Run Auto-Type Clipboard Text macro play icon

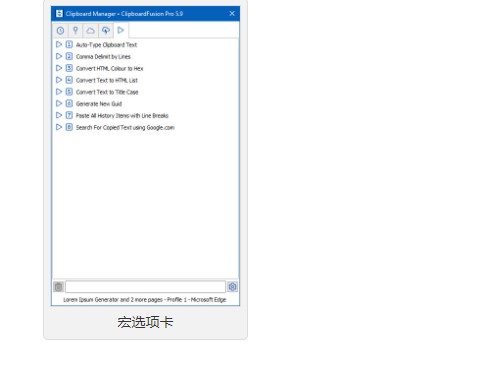click(59, 44)
